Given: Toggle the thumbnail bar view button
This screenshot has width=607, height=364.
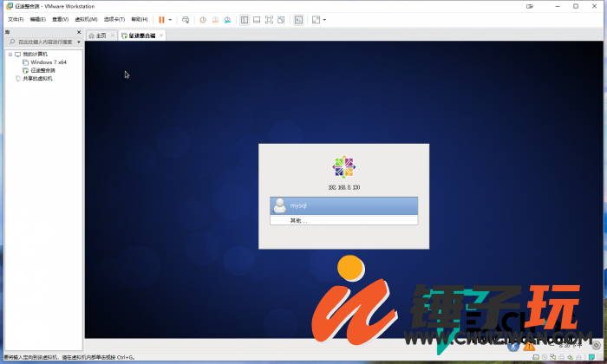Looking at the screenshot, I should click(257, 19).
